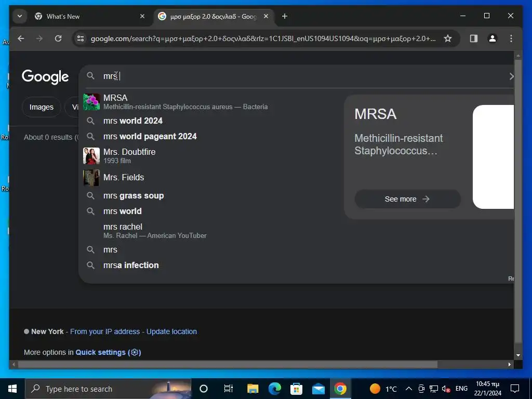Pick the Mrs. Fields suggestion
This screenshot has height=399, width=532.
pyautogui.click(x=210, y=178)
